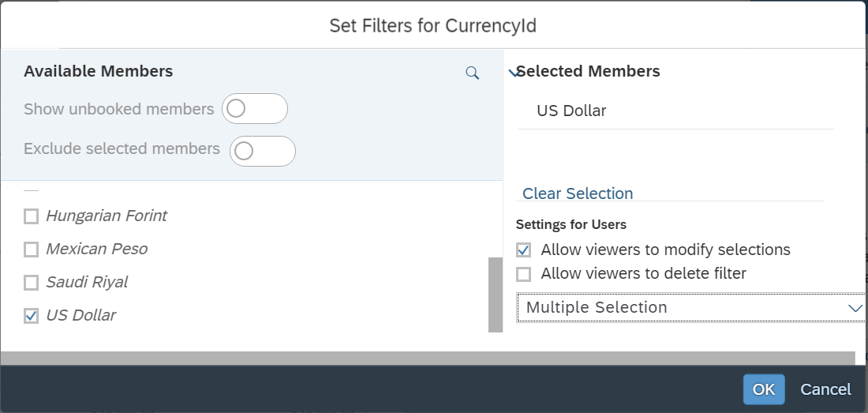Click the search magnifier icon
The height and width of the screenshot is (413, 868).
click(472, 73)
